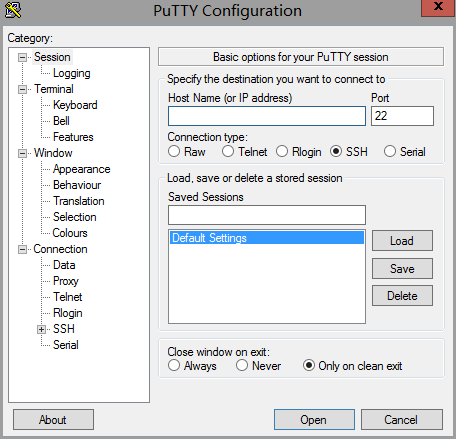Open the Logging category
Viewport: 456px width, 439px height.
(x=72, y=73)
